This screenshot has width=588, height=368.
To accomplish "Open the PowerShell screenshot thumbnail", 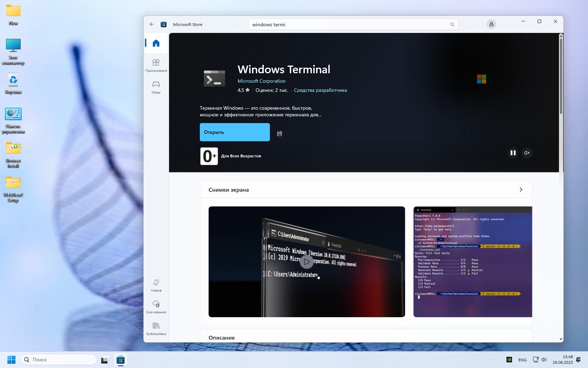I will (x=472, y=262).
